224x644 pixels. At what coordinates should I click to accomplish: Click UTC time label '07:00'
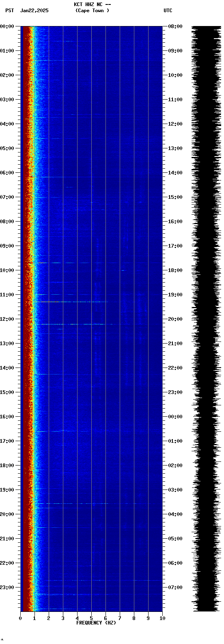[175, 587]
